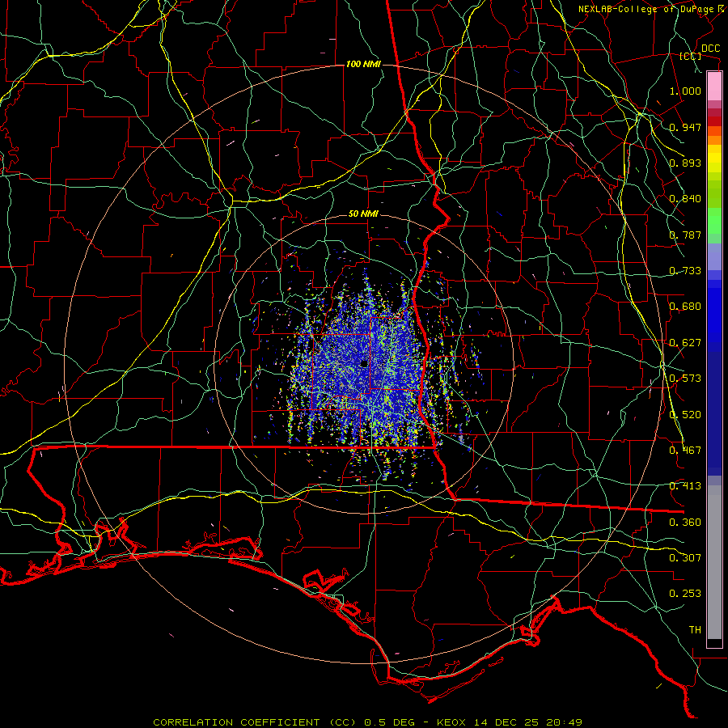Click the 0.360 scale value

(685, 523)
